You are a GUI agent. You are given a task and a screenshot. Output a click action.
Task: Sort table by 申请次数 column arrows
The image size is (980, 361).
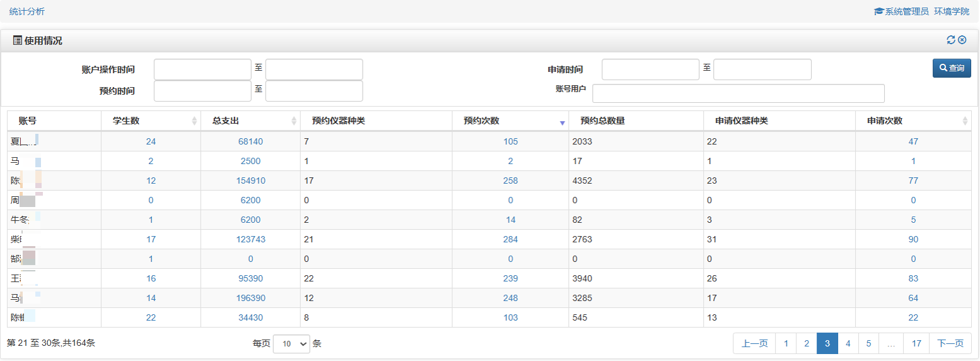(x=965, y=121)
